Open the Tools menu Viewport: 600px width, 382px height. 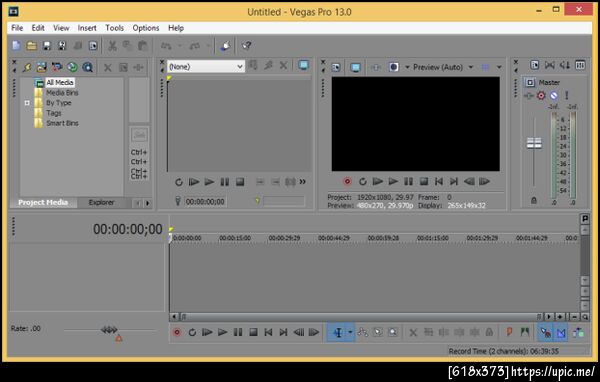(x=114, y=28)
